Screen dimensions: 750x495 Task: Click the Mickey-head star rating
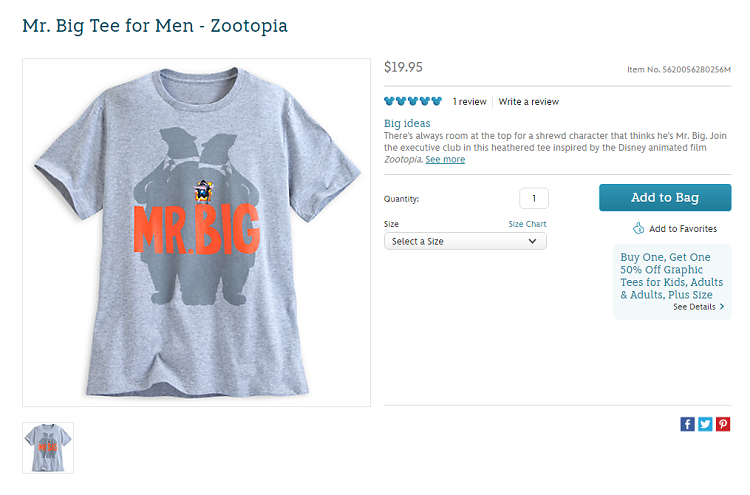pyautogui.click(x=413, y=101)
